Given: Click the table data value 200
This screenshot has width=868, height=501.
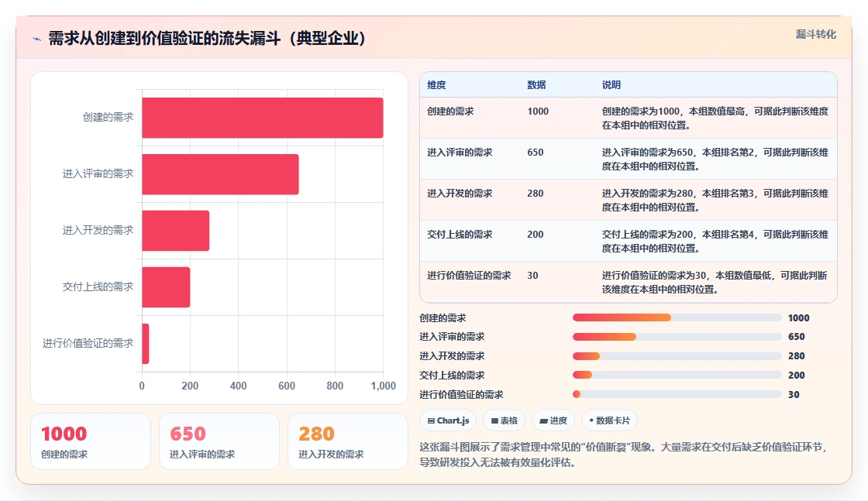Looking at the screenshot, I should (x=536, y=234).
